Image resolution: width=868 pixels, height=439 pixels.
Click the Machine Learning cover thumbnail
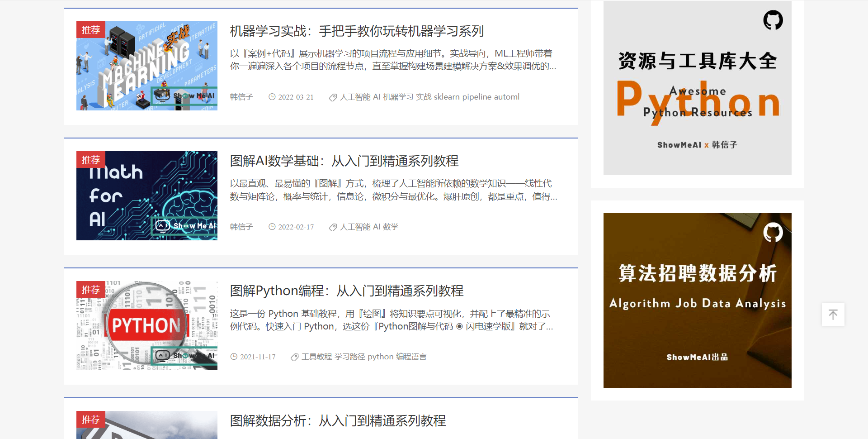pyautogui.click(x=146, y=66)
